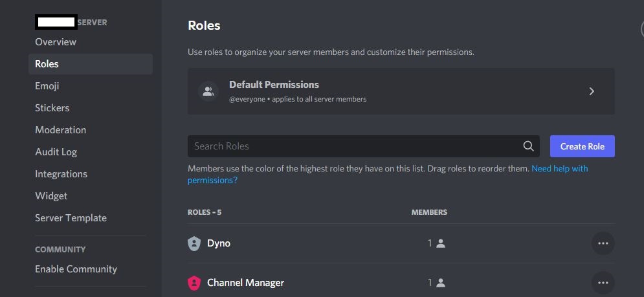Go to the Stickers settings section
644x297 pixels.
[x=52, y=108]
